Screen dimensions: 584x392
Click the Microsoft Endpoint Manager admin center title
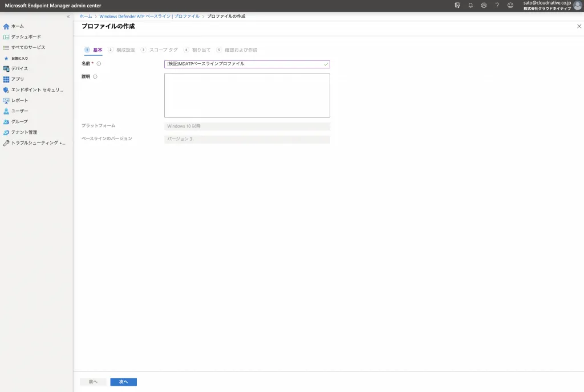coord(53,6)
